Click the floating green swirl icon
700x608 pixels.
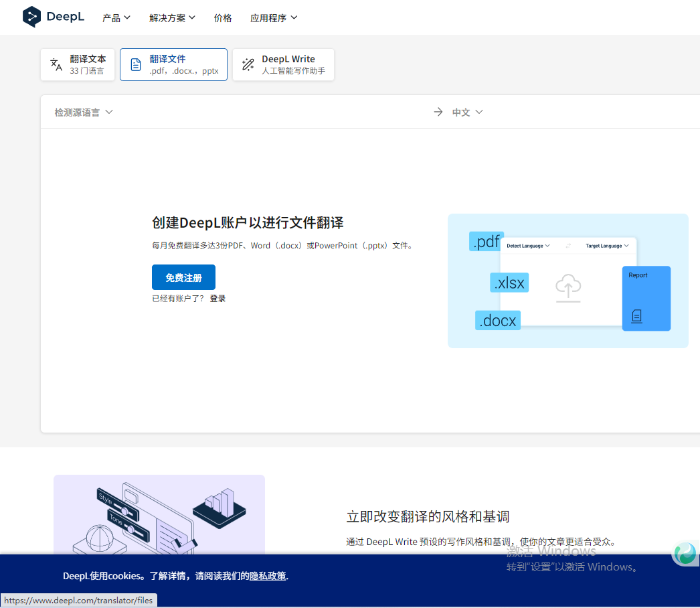coord(685,552)
